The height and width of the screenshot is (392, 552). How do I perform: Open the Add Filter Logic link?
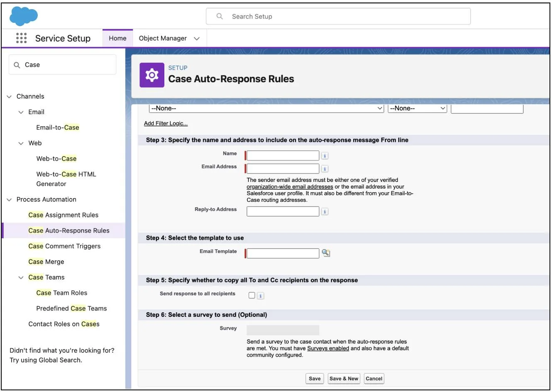click(166, 123)
